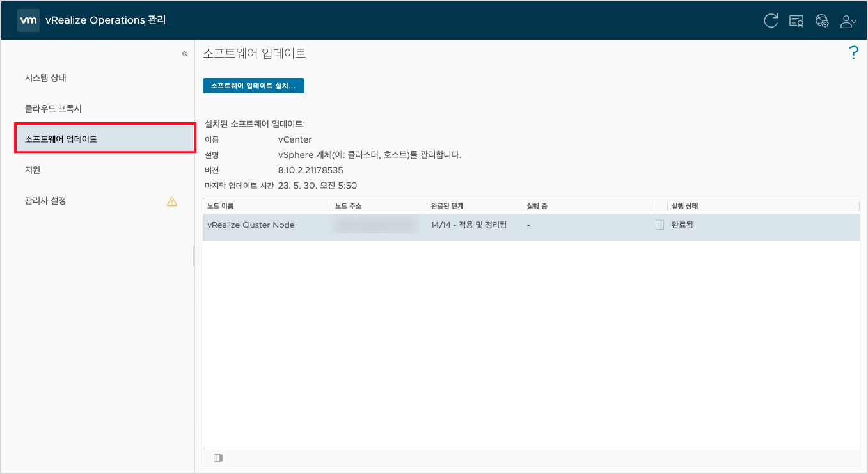Click the 14/14 - 적용 및 정리됨 cell
Viewport: 868px width, 474px height.
469,225
